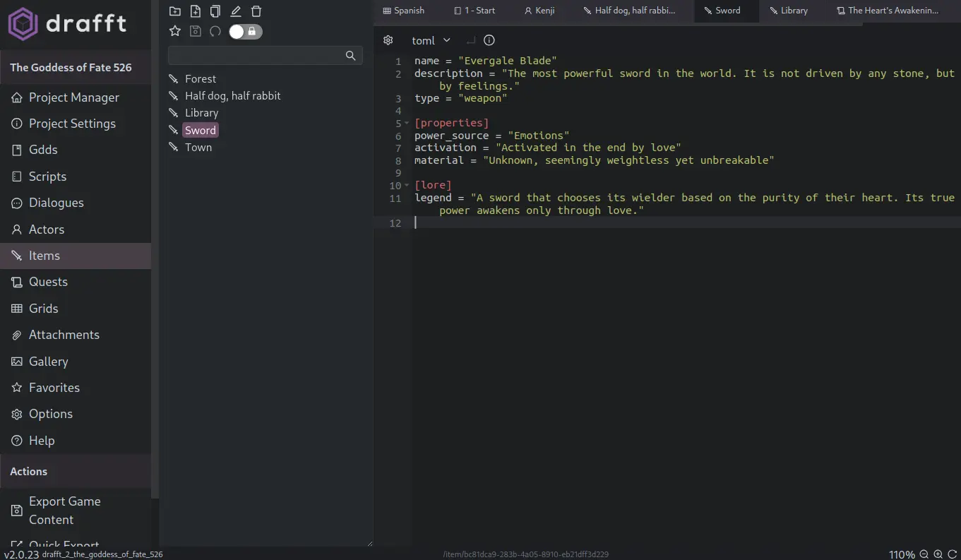Open the Project Manager

pyautogui.click(x=73, y=97)
